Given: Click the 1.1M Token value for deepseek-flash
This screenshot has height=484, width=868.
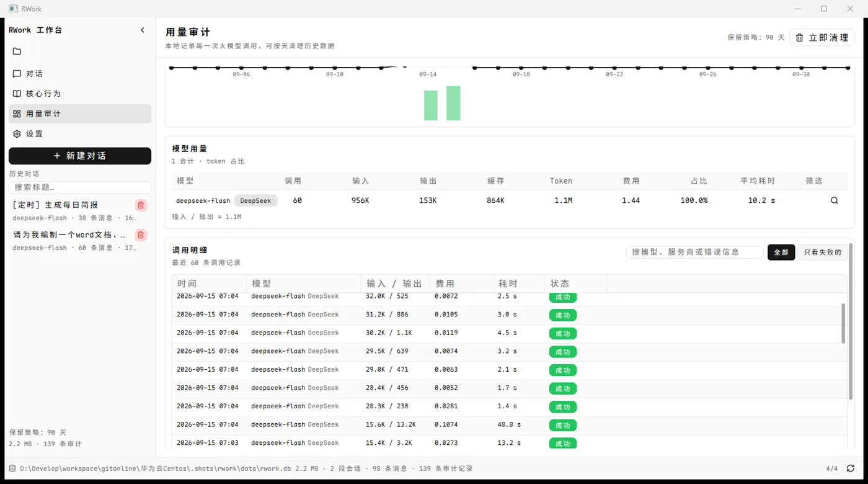Looking at the screenshot, I should point(564,200).
